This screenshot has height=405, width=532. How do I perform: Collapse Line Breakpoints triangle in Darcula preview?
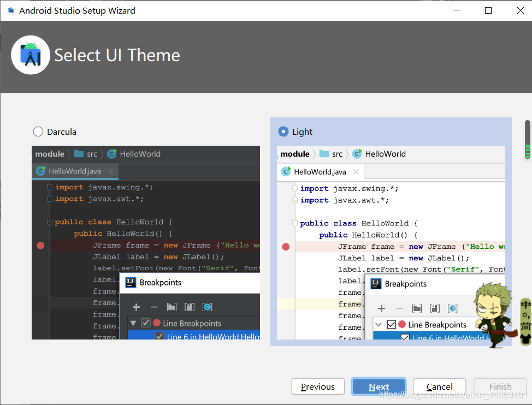[133, 323]
